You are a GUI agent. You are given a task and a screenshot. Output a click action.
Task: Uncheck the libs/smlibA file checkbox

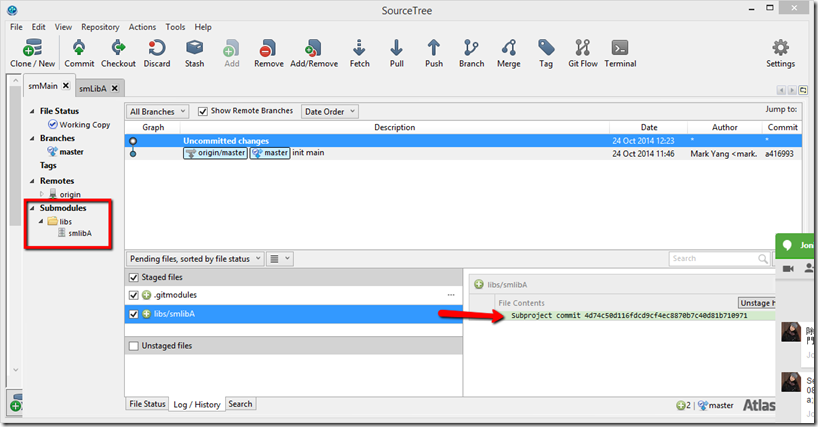[134, 314]
